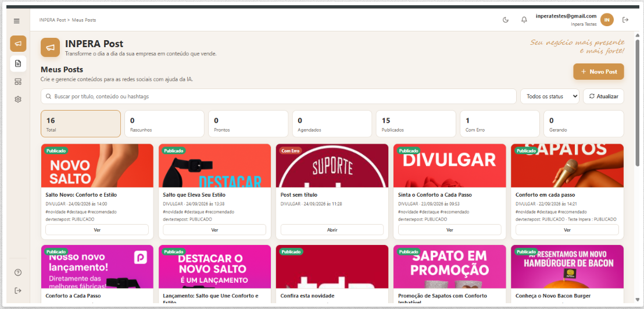Screen dimensions: 644x309
Task: Open the Nosso novo lançamento thumbnail
Action: 97,267
